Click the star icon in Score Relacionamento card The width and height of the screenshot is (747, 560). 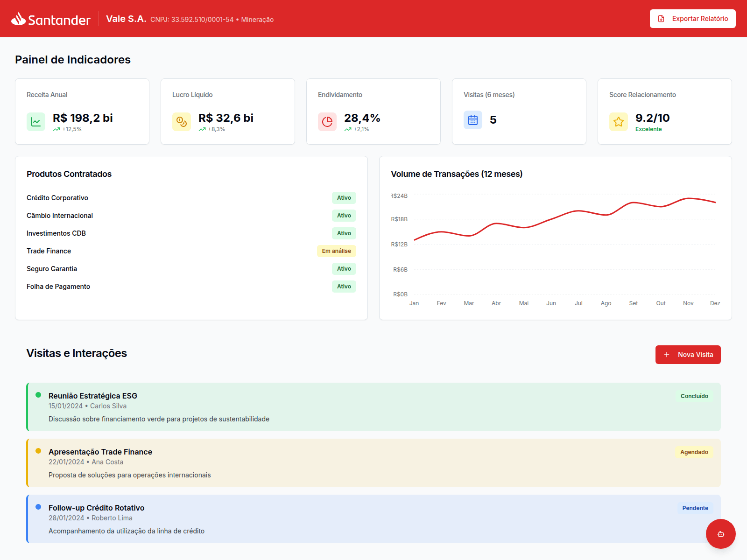[619, 122]
